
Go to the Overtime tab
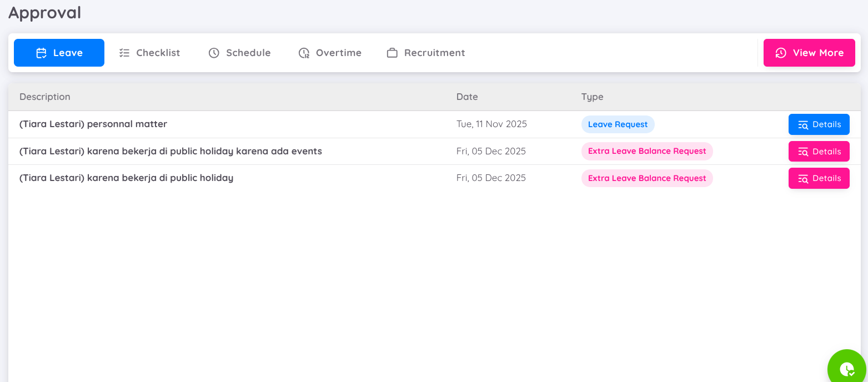click(x=330, y=53)
